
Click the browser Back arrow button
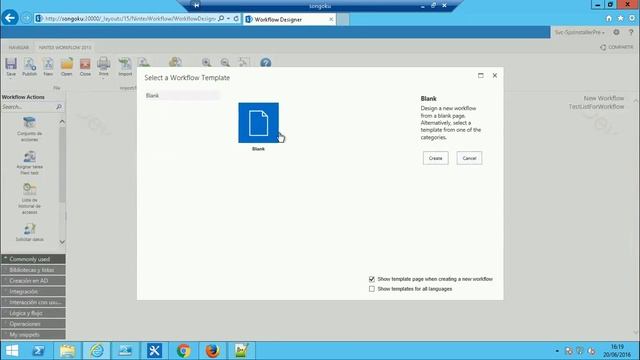pos(10,18)
